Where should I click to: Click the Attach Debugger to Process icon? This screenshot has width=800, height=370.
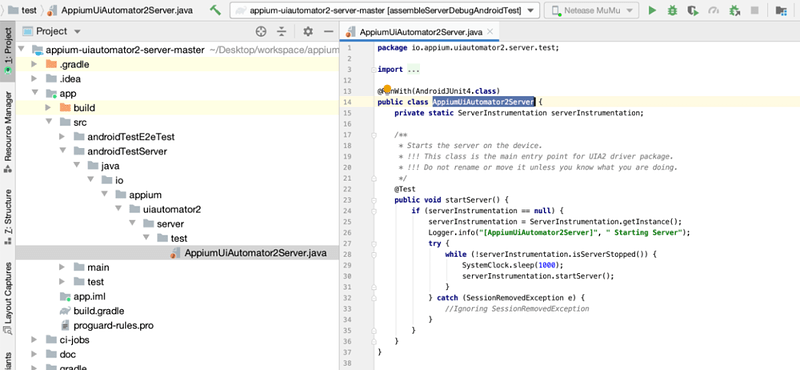pyautogui.click(x=735, y=10)
